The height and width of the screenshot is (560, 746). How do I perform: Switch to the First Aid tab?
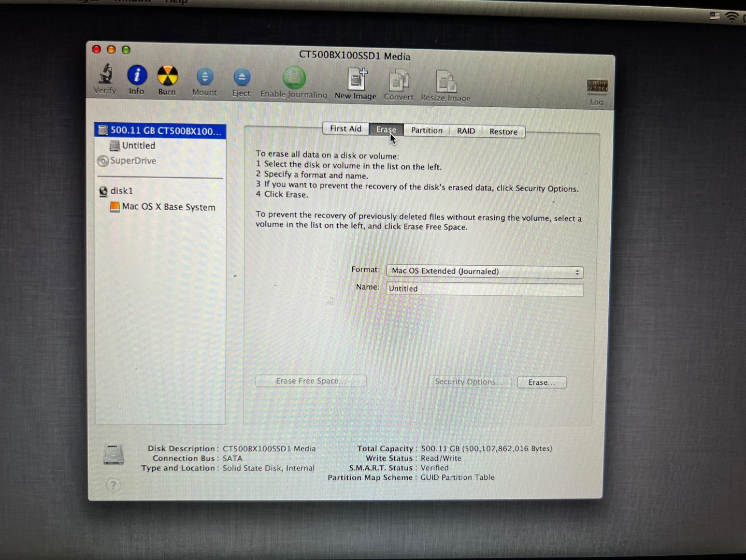[x=346, y=128]
